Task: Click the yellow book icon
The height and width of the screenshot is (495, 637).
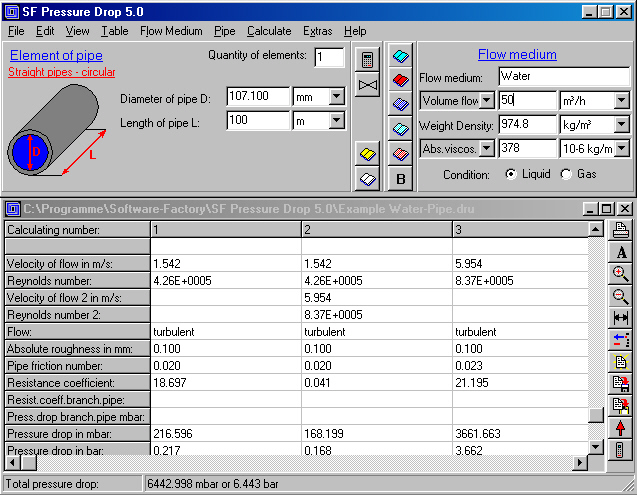Action: pos(367,154)
